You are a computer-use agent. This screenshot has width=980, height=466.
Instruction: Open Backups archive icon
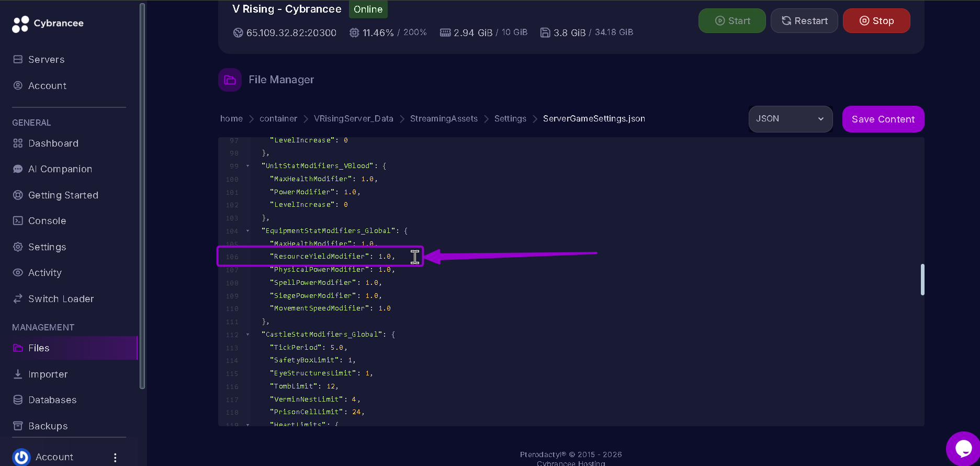tap(18, 426)
